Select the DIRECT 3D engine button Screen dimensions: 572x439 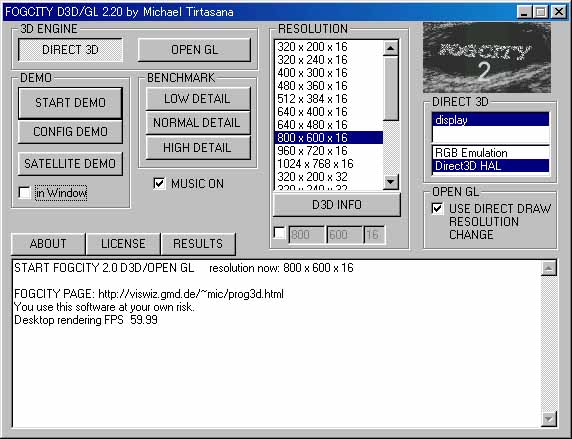pyautogui.click(x=70, y=50)
